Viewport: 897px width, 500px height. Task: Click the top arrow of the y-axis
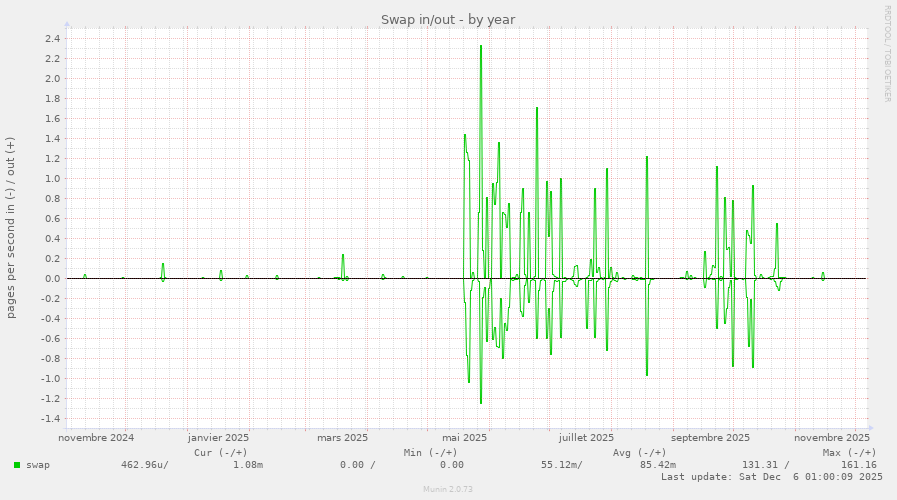pyautogui.click(x=67, y=23)
